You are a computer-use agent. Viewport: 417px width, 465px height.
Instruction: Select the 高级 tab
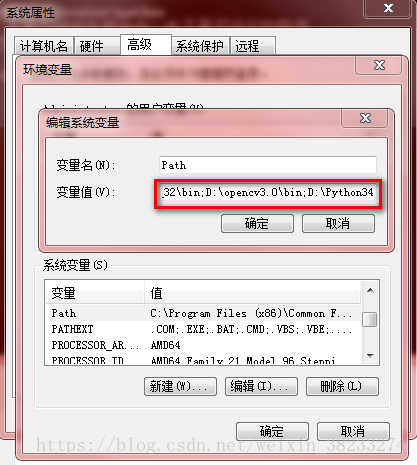tap(146, 44)
